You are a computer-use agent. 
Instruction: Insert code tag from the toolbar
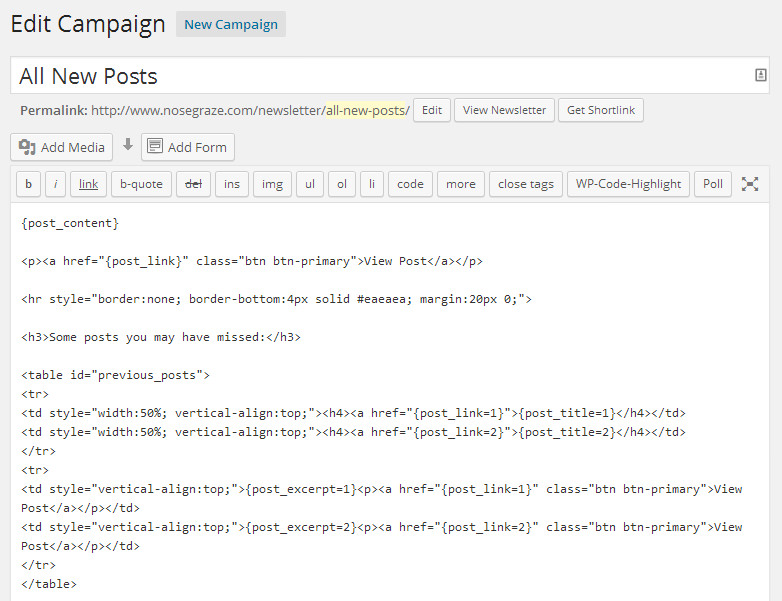410,184
